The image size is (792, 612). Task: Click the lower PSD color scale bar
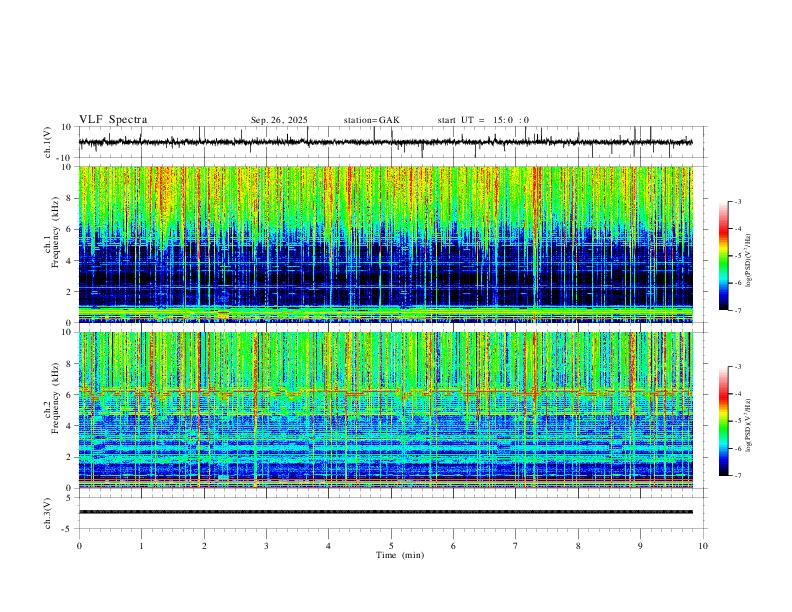pyautogui.click(x=723, y=421)
